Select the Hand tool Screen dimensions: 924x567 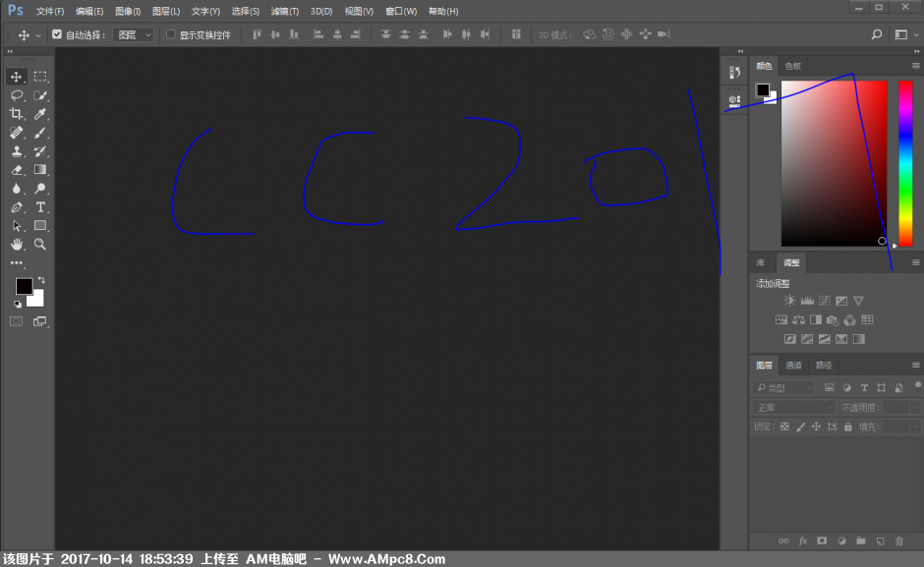click(16, 244)
